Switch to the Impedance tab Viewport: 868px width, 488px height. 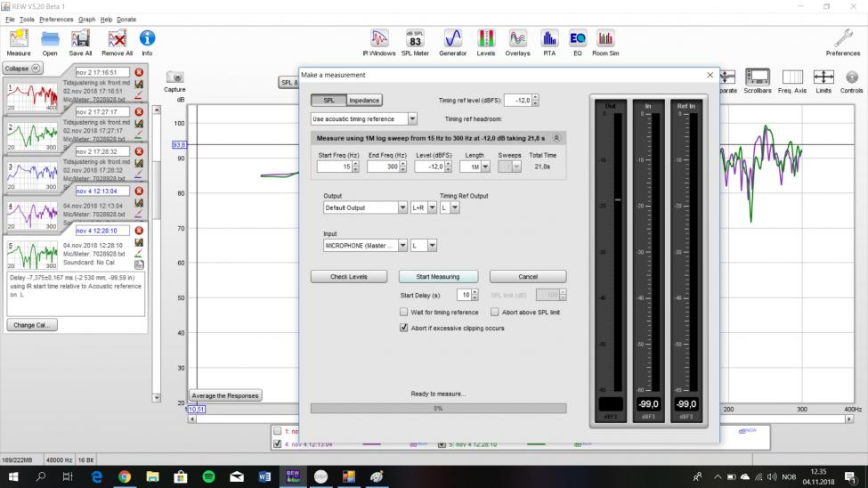[x=363, y=101]
